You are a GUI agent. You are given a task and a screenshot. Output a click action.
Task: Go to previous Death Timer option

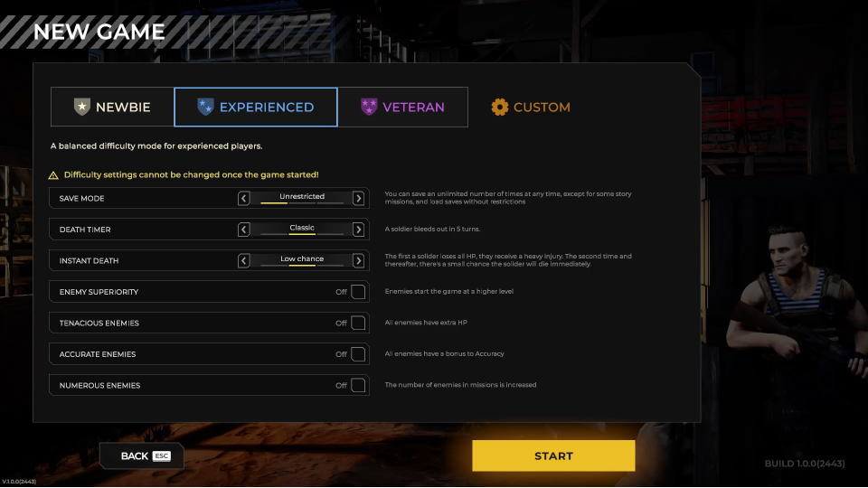tap(244, 230)
